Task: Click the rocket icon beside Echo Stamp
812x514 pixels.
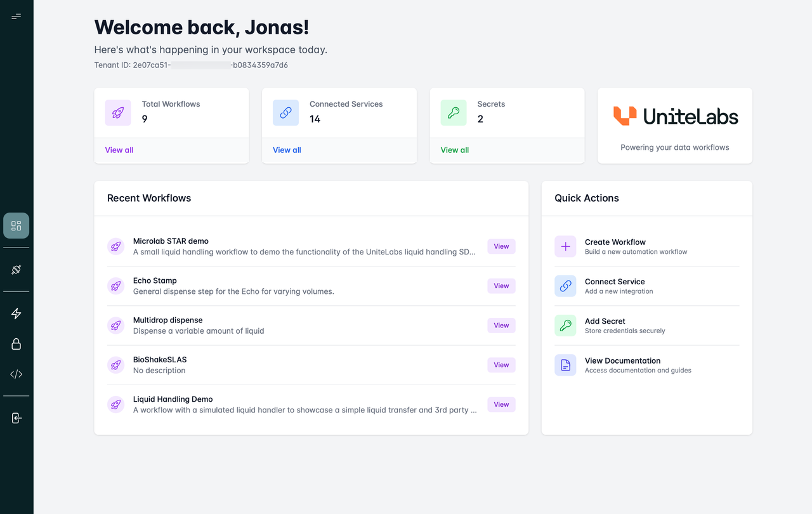Action: click(x=115, y=286)
